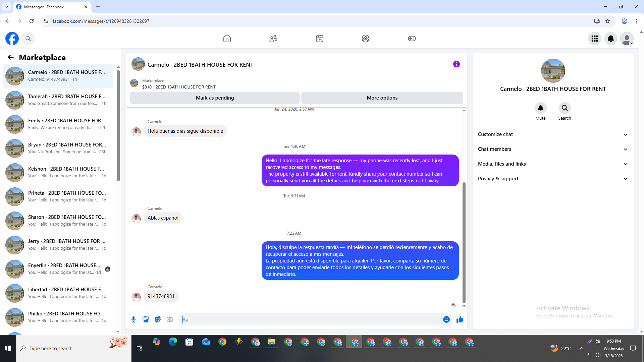Image resolution: width=644 pixels, height=362 pixels.
Task: Expand Privacy & support section
Action: (552, 179)
